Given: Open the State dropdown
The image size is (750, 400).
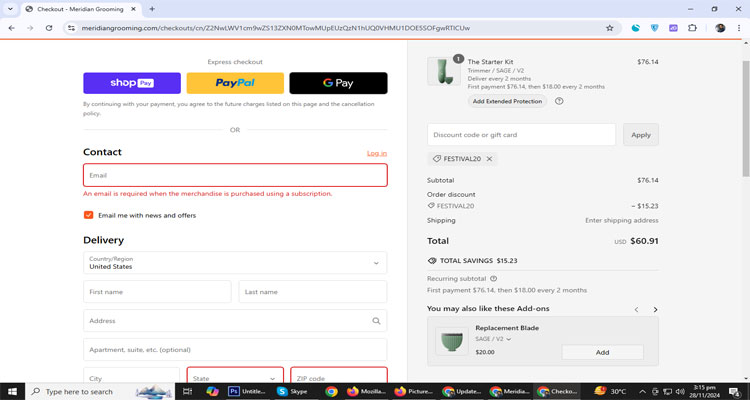Looking at the screenshot, I should pyautogui.click(x=235, y=376).
